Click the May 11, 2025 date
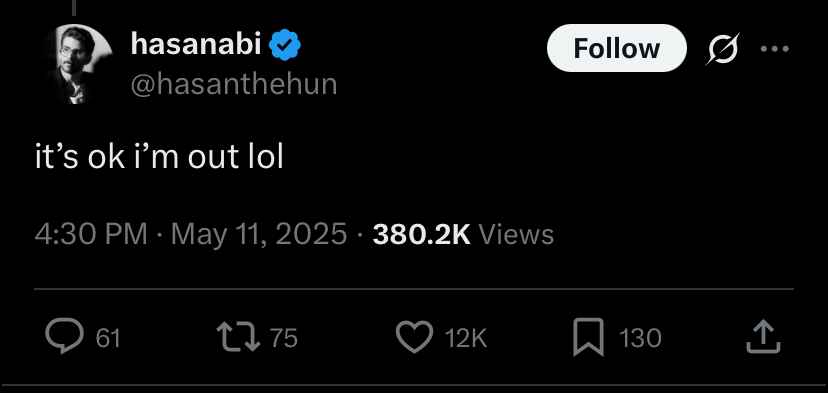Viewport: 828px width, 393px height. [x=259, y=234]
